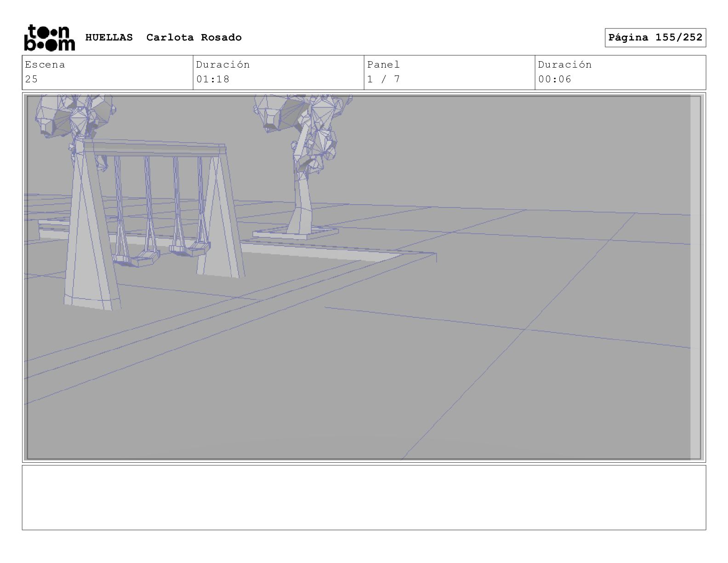This screenshot has width=728, height=563.
Task: Click the Página 155/252 page indicator
Action: pyautogui.click(x=655, y=38)
